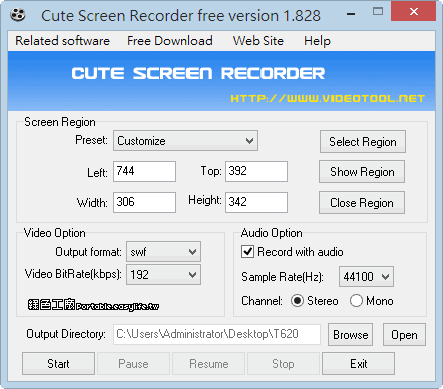The image size is (443, 389).
Task: Open the Free Download menu
Action: 170,41
